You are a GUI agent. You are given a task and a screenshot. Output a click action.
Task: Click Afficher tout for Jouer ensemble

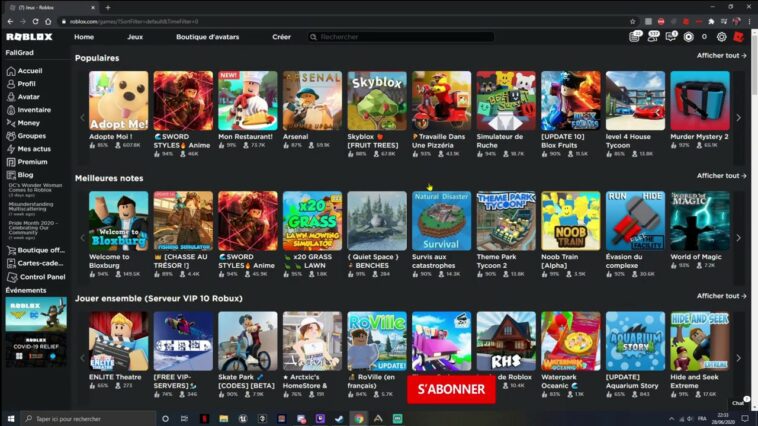721,296
